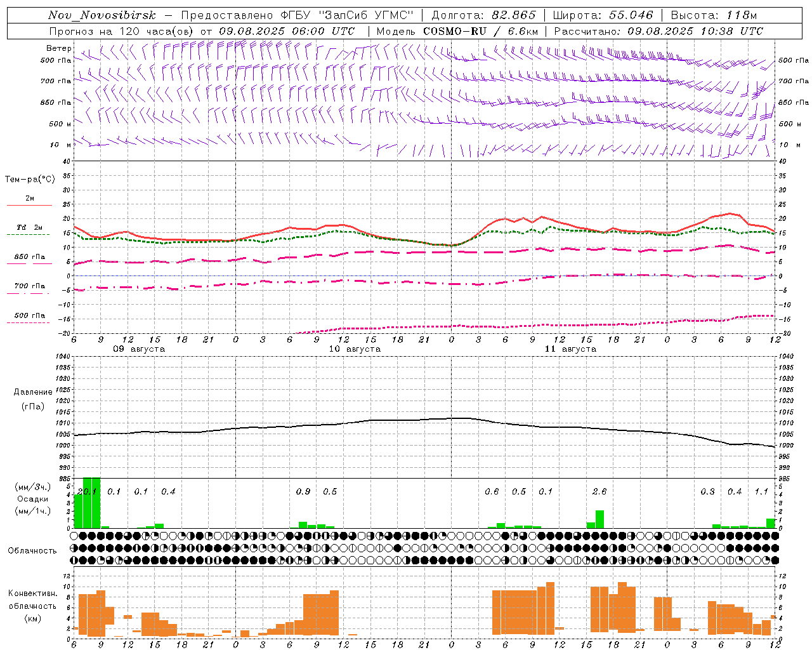Click the "09 августа" date label

coord(139,349)
